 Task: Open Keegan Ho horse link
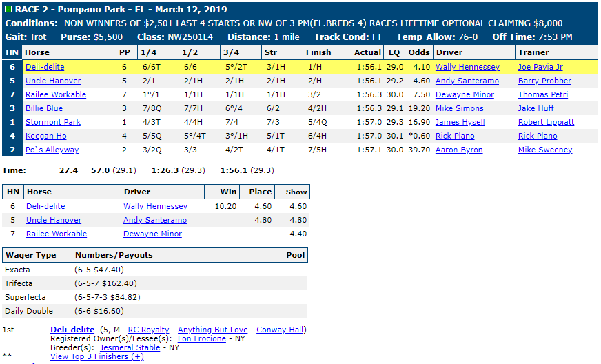[x=46, y=136]
